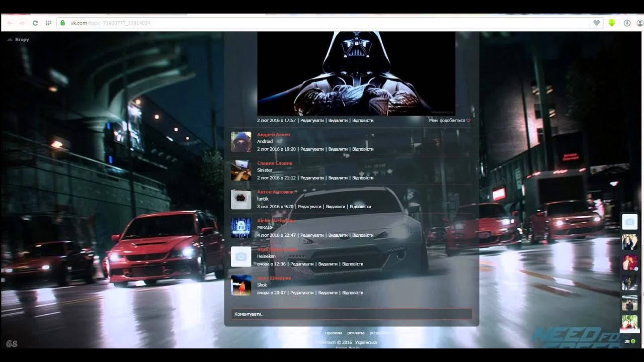Screen dimensions: 644x362
Task: Open the online friends counter '28'
Action: click(x=630, y=341)
